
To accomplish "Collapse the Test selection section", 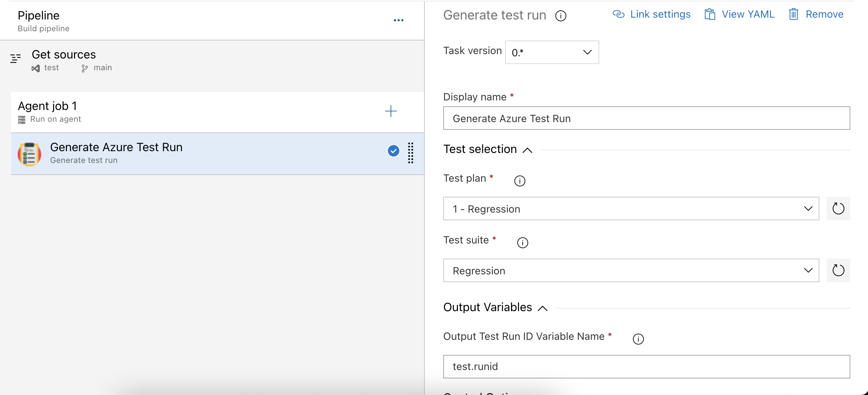I will [527, 150].
